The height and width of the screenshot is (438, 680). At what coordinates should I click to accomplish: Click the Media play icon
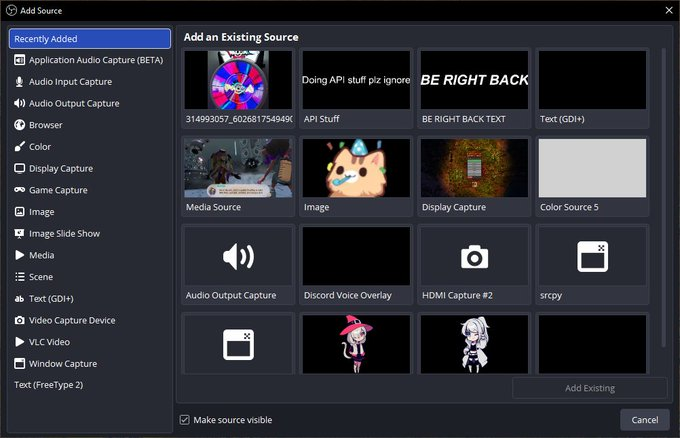coord(19,255)
